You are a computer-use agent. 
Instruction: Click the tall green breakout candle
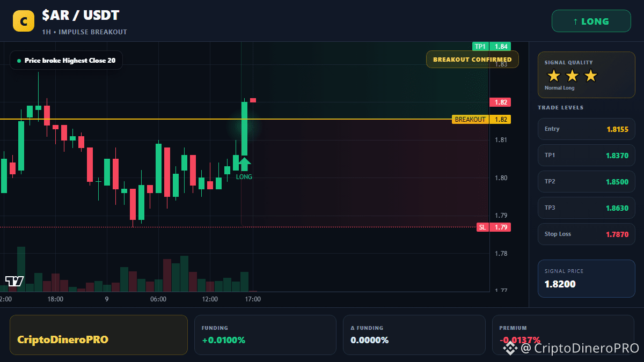click(x=244, y=129)
